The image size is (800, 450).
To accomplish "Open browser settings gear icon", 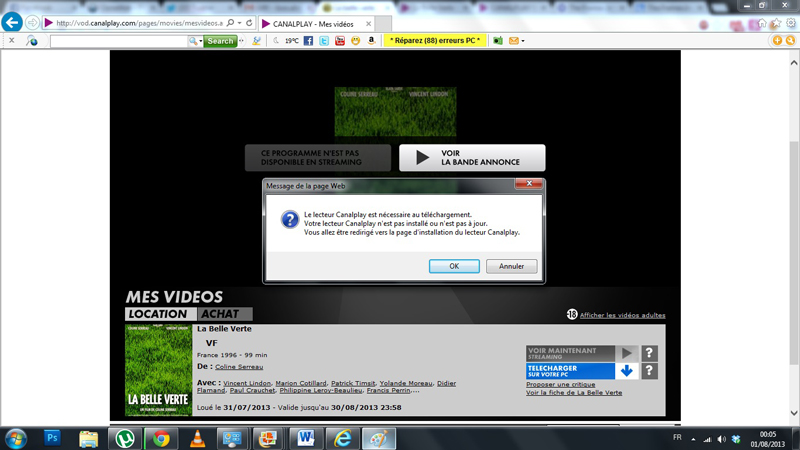I will tap(790, 23).
